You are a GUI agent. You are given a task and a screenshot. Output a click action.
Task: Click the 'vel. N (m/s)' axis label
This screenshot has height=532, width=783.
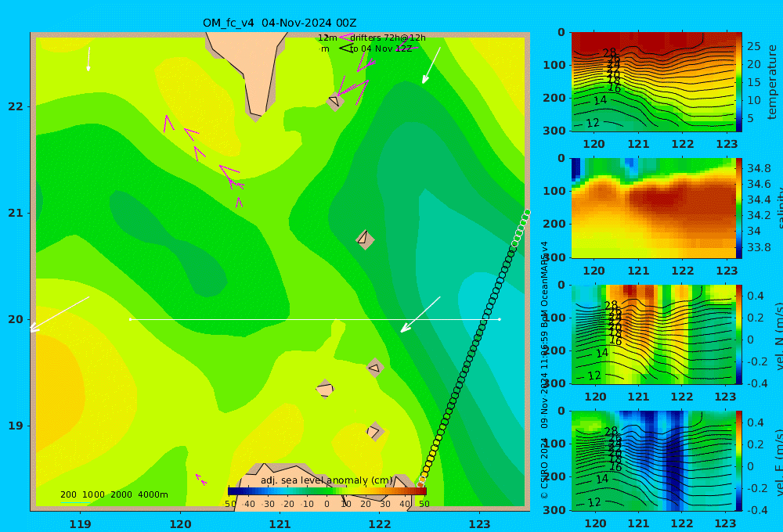(778, 336)
